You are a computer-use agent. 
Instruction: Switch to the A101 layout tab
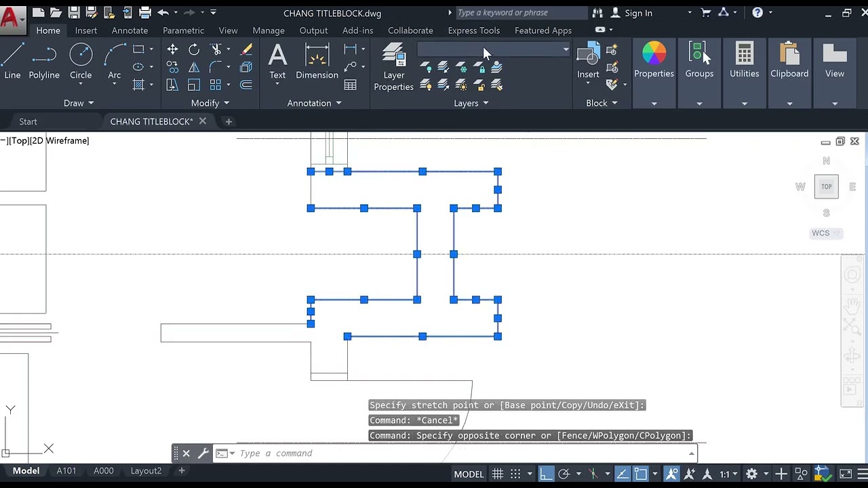pyautogui.click(x=66, y=470)
